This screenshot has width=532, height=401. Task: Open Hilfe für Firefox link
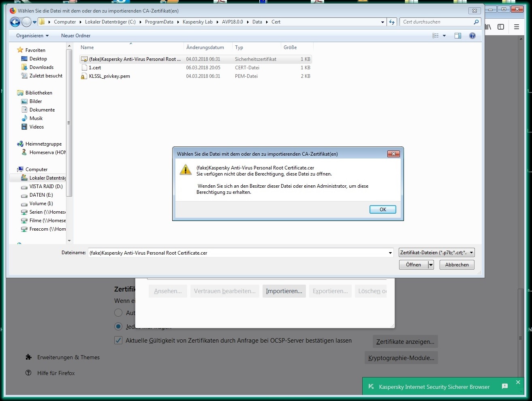coord(56,373)
